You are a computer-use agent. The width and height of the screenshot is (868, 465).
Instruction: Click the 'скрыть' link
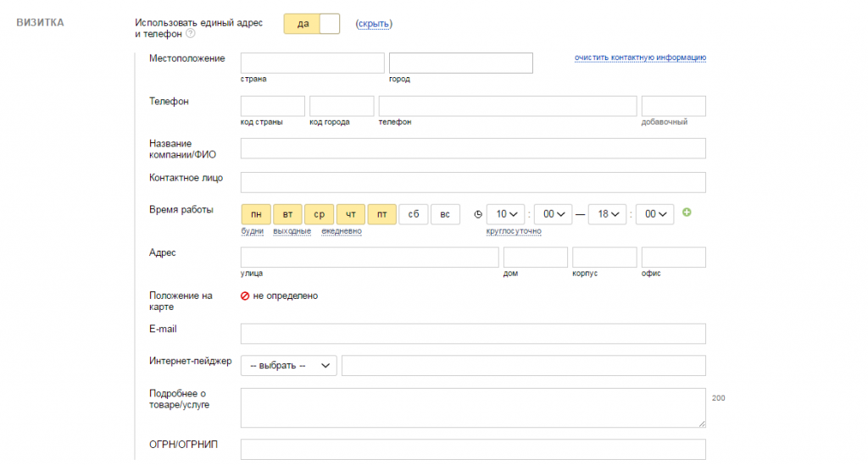[x=374, y=24]
